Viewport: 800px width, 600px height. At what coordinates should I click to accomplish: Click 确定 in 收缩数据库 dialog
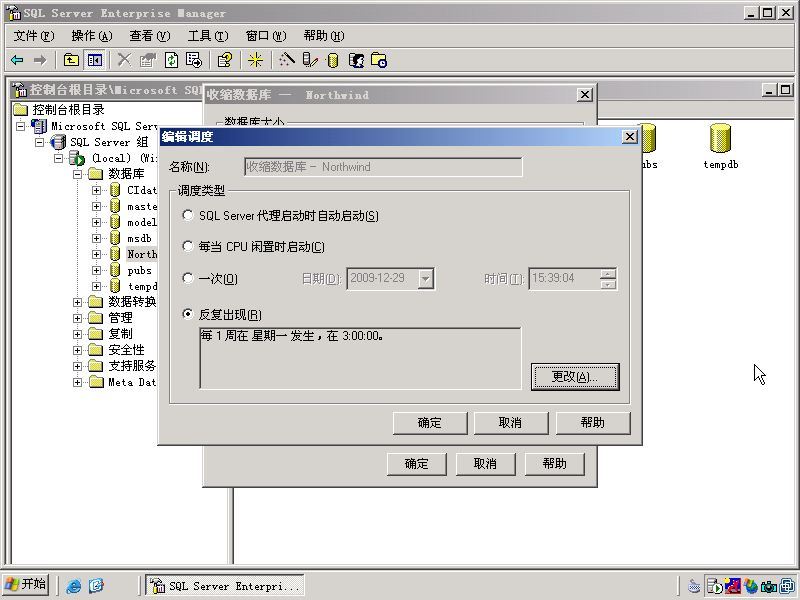point(417,464)
